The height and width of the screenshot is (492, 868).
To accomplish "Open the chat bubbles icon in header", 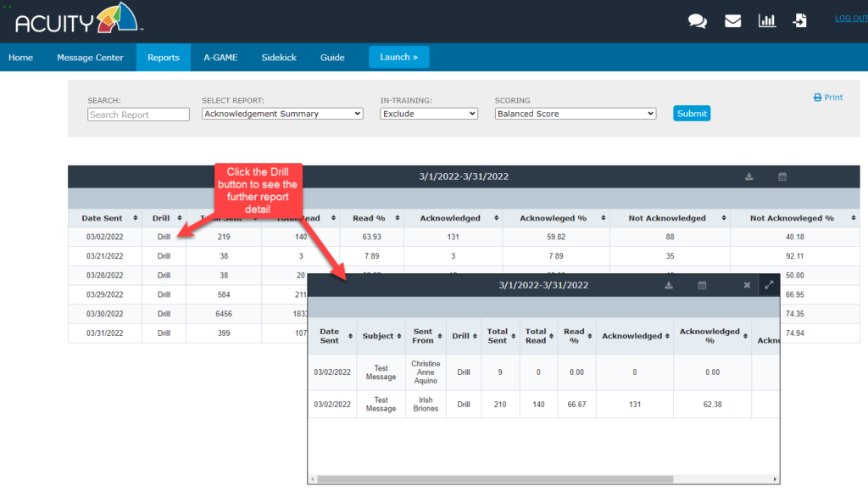I will (x=698, y=21).
